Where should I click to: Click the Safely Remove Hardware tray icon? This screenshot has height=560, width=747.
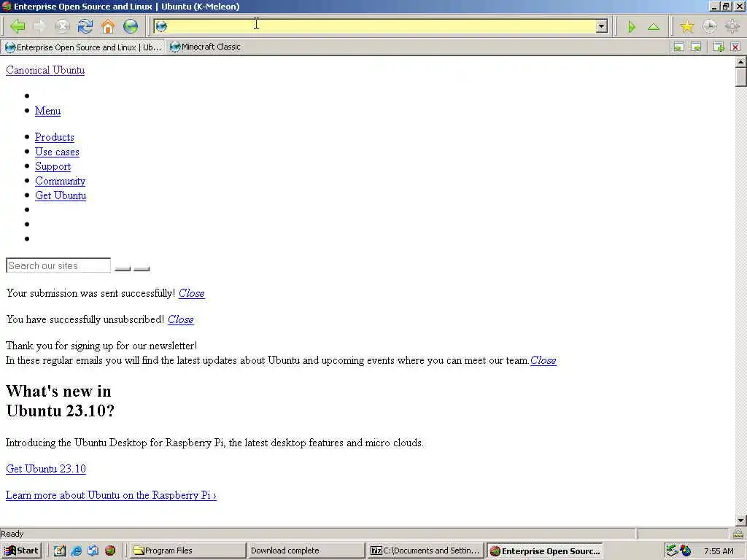(x=671, y=551)
